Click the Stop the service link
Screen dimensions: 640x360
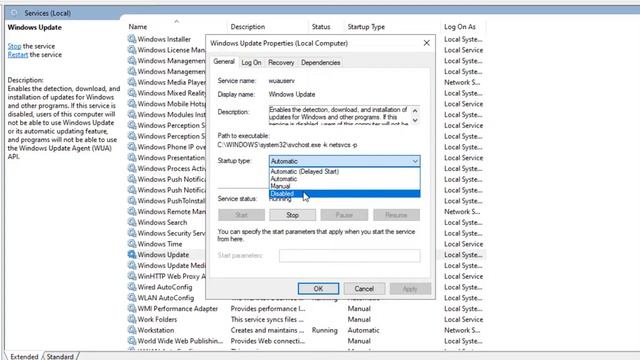[x=14, y=46]
